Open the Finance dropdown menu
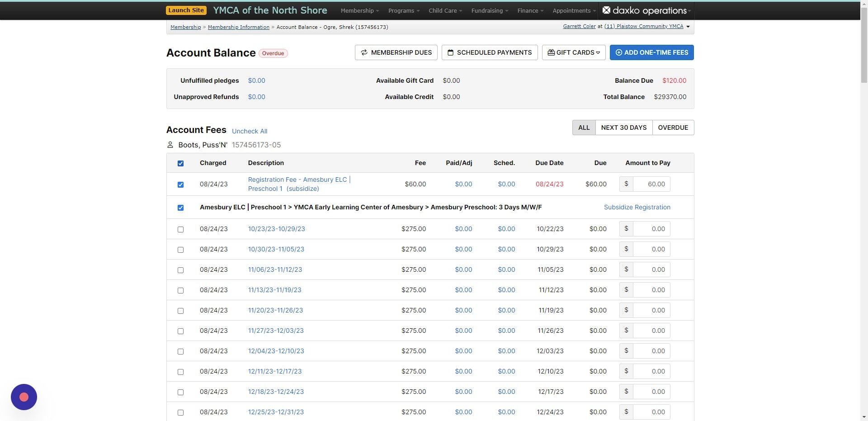868x421 pixels. point(530,10)
